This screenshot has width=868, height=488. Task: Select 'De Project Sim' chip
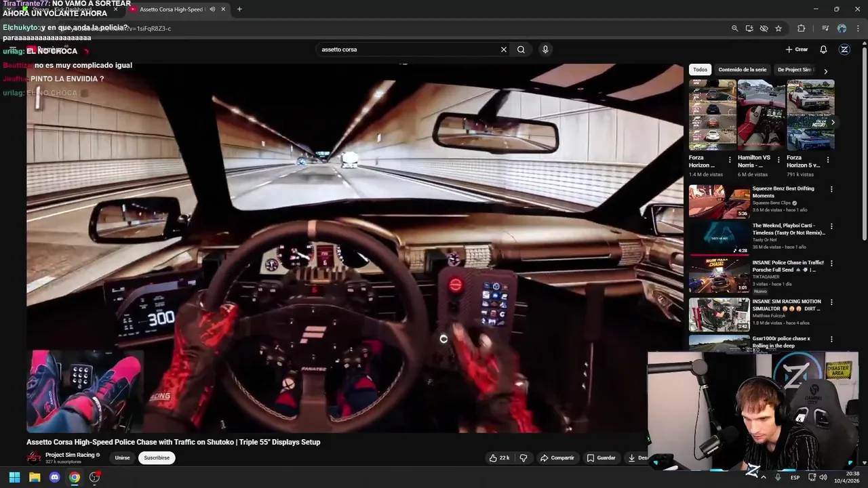coord(795,70)
